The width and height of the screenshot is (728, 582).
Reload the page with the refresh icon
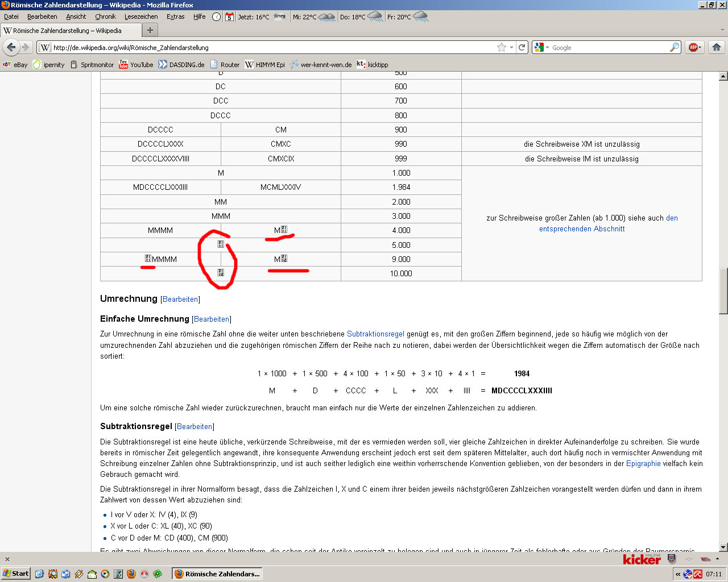(522, 47)
